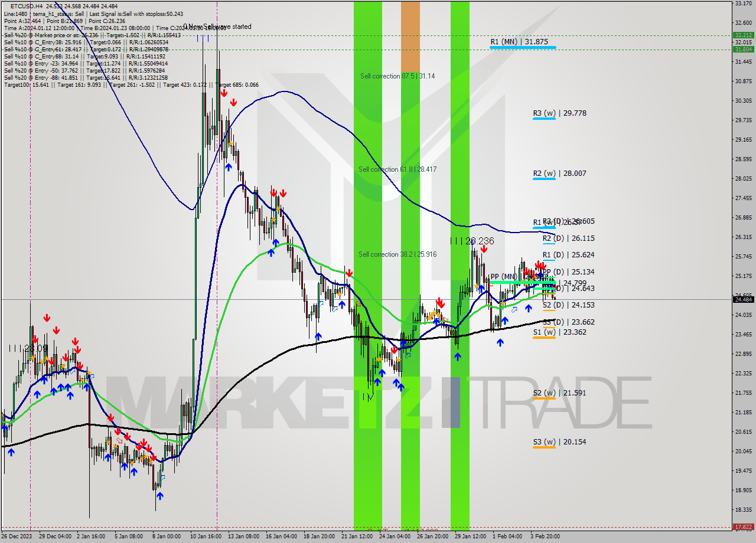Click the current price tag 24.484
This screenshot has height=543, width=756.
coord(743,299)
